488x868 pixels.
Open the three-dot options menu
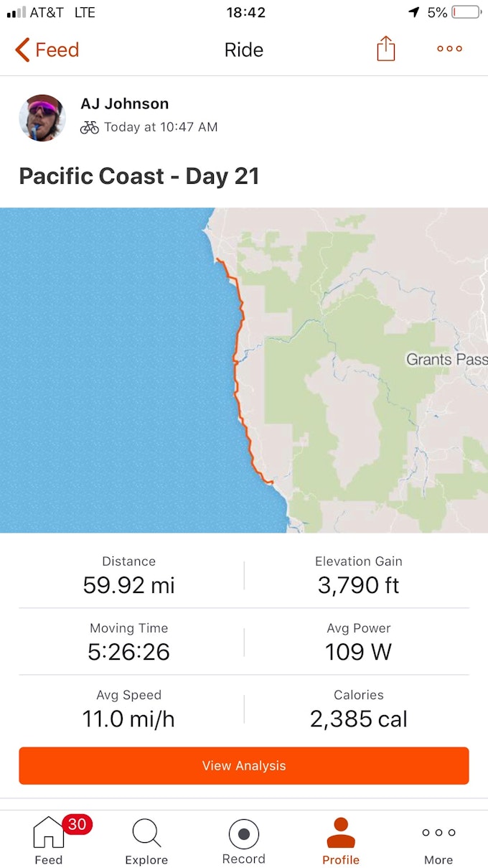(x=449, y=49)
